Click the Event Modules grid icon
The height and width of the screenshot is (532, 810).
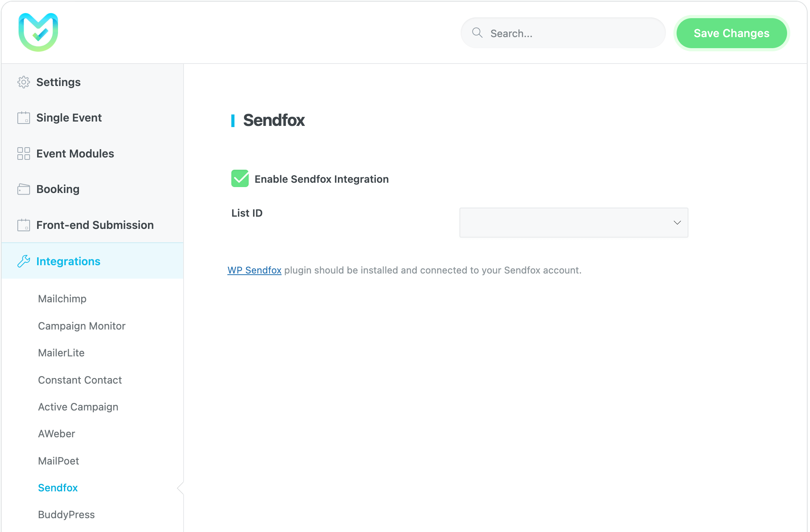click(24, 154)
